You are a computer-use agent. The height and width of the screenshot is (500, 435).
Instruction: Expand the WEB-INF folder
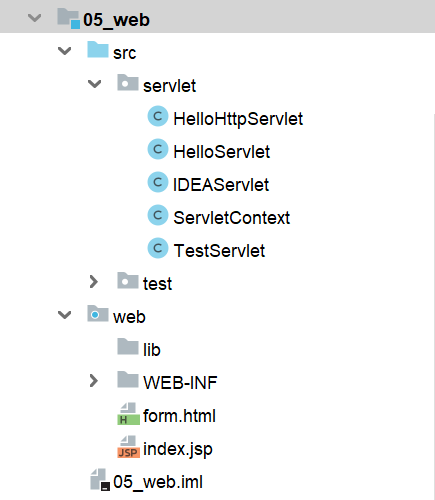[94, 381]
